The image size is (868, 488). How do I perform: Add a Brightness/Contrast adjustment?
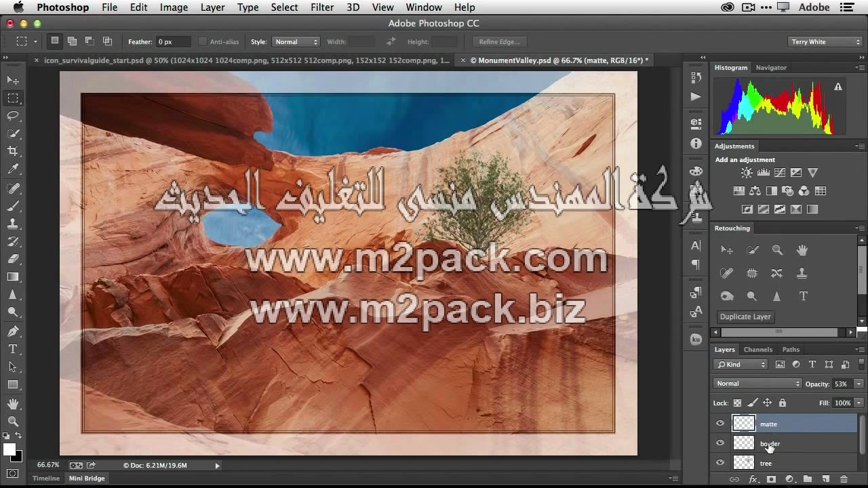(747, 173)
